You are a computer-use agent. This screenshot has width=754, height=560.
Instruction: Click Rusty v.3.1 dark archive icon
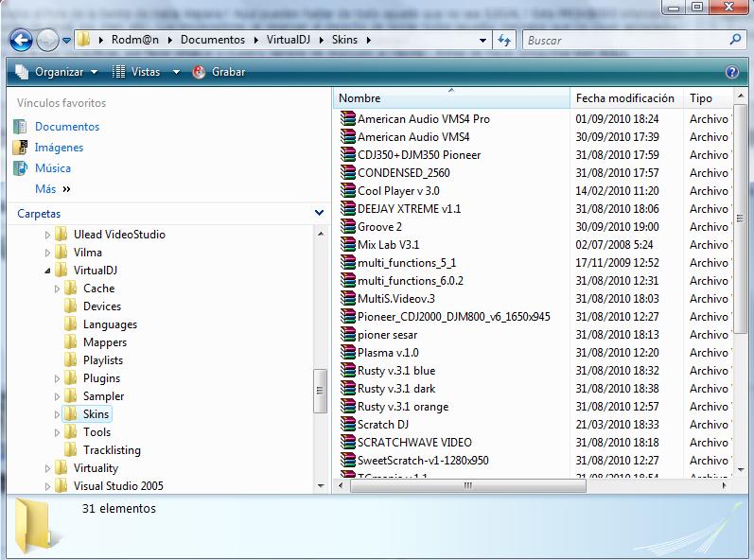click(x=347, y=388)
